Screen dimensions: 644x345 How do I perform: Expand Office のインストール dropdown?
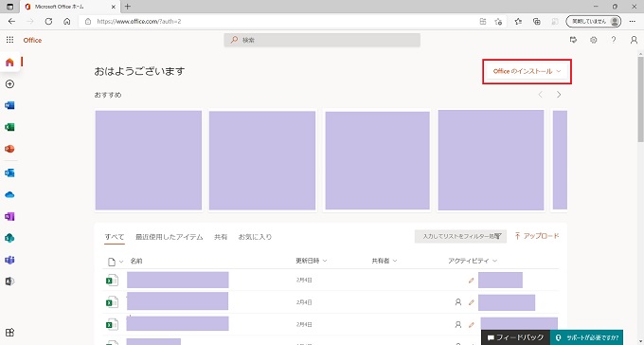point(527,71)
